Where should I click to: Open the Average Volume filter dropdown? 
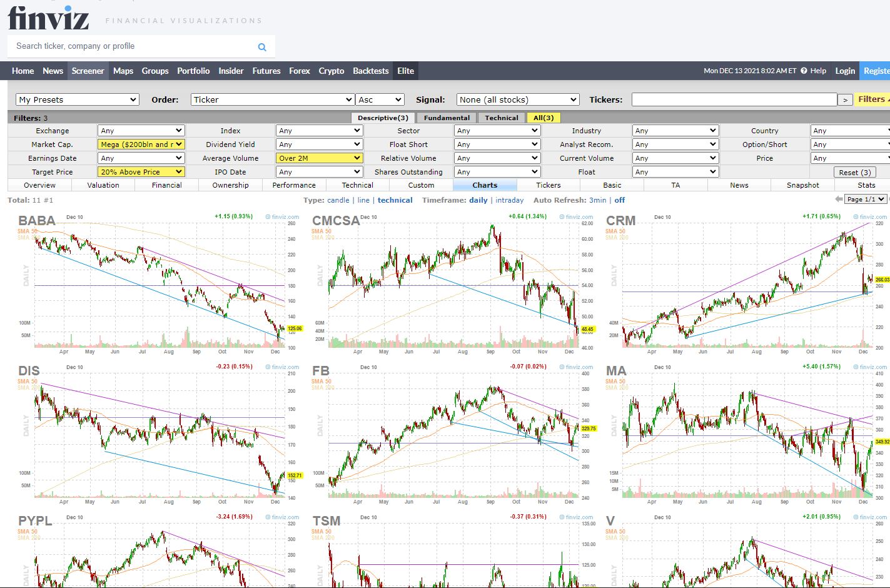[319, 158]
